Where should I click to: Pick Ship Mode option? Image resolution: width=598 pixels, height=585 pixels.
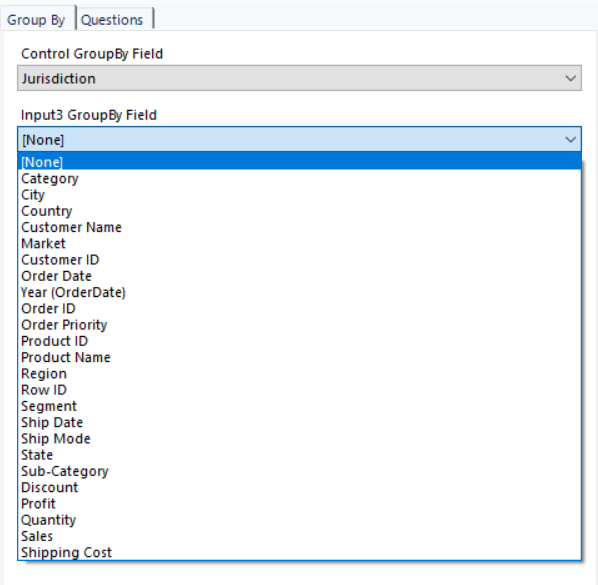pos(299,439)
